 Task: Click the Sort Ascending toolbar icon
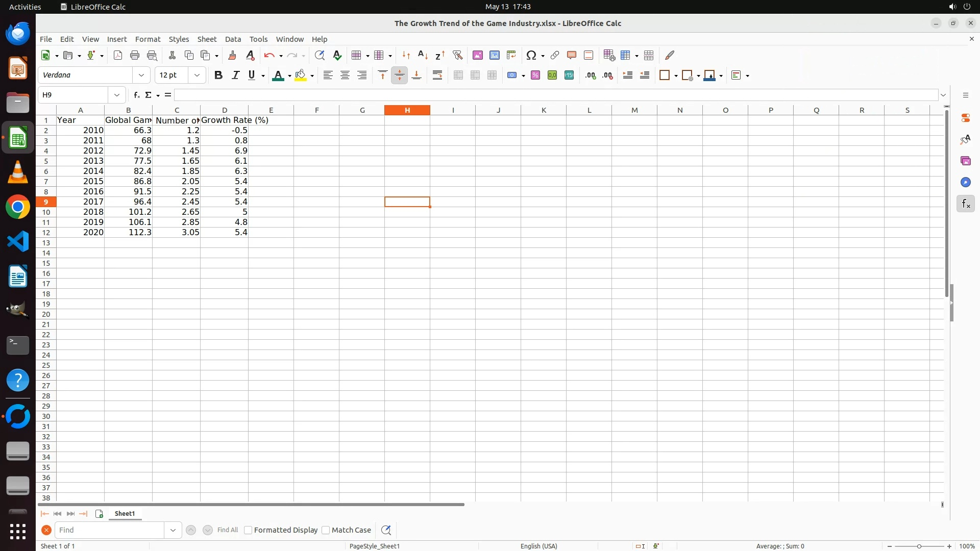423,55
